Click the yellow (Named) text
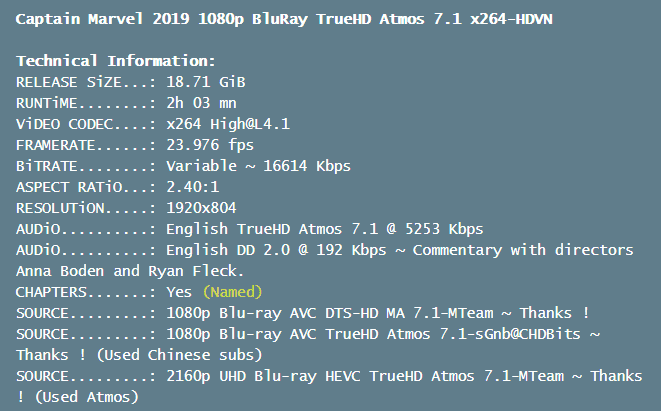 pyautogui.click(x=232, y=292)
